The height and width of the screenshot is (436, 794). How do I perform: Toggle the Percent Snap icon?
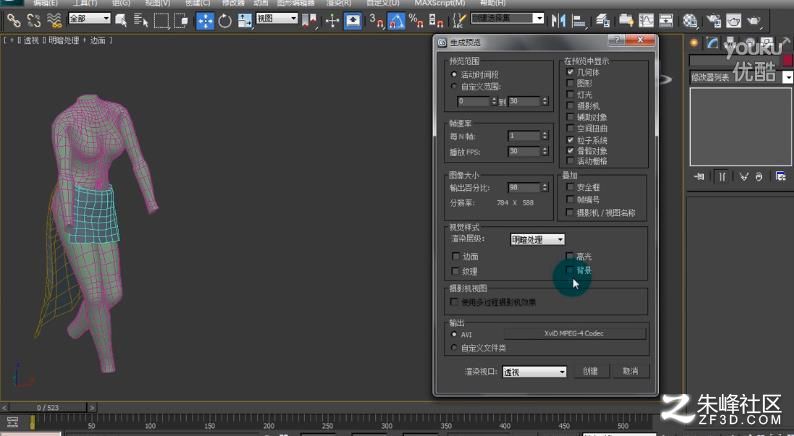tap(416, 21)
